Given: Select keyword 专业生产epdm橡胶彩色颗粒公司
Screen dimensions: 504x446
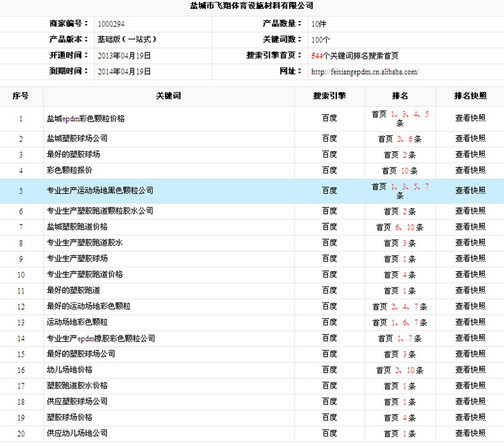Looking at the screenshot, I should (x=101, y=339).
